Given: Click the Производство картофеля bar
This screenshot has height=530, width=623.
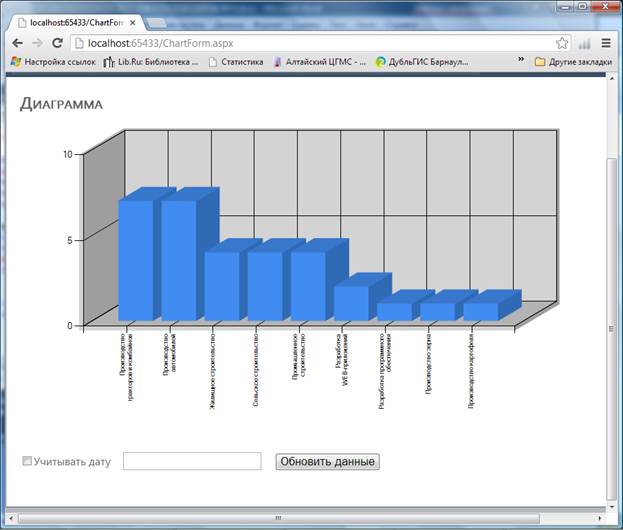Looking at the screenshot, I should coord(481,312).
